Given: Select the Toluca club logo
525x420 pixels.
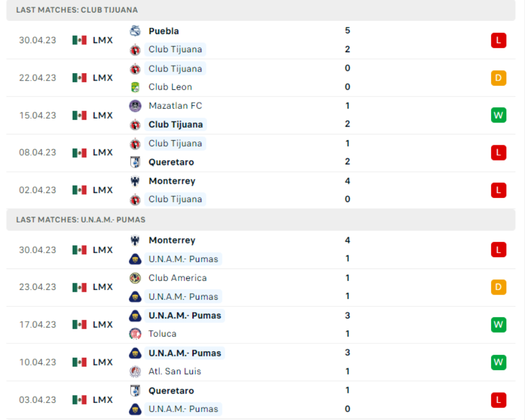Looking at the screenshot, I should click(135, 334).
